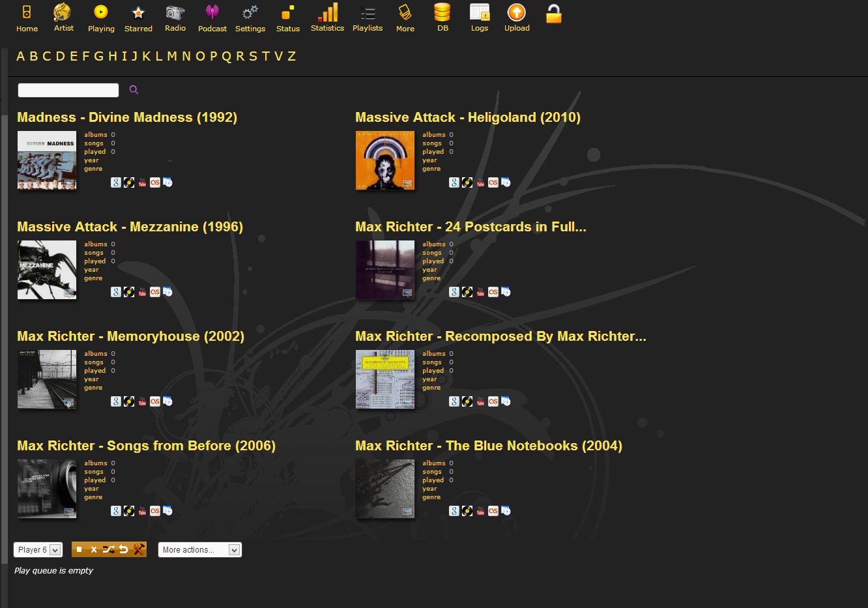Click disc icon under Heligoland album
This screenshot has height=608, width=868.
pyautogui.click(x=506, y=182)
